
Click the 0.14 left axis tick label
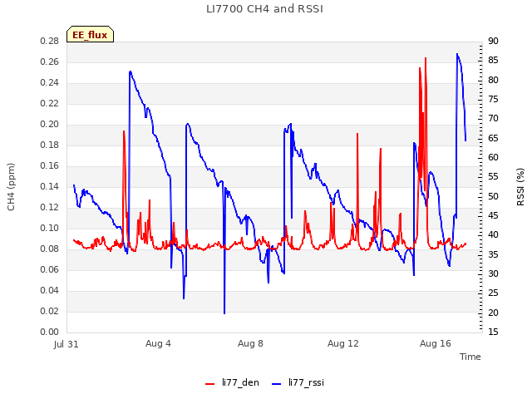pyautogui.click(x=50, y=186)
